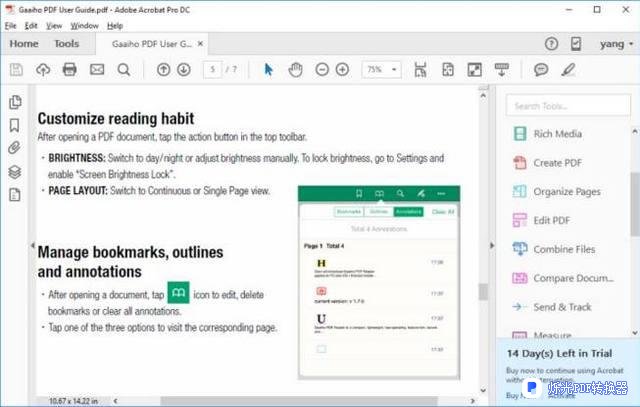Open the Find text magnifier

click(x=124, y=70)
